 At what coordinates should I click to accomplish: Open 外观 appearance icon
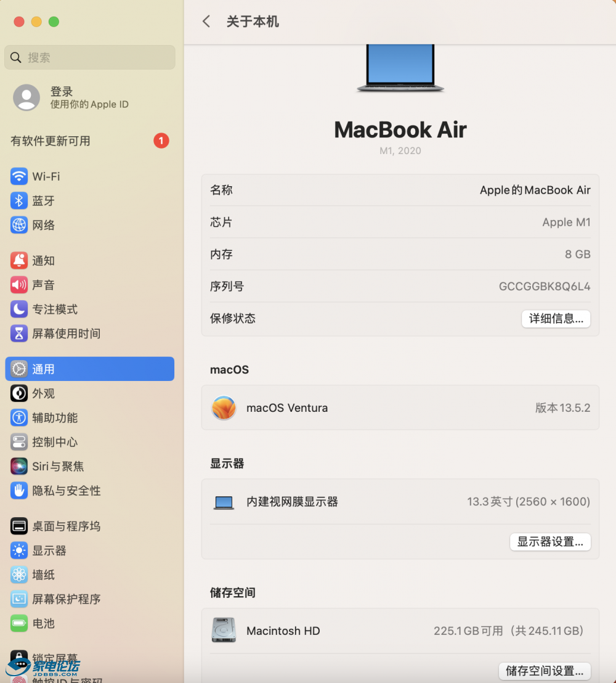(18, 393)
